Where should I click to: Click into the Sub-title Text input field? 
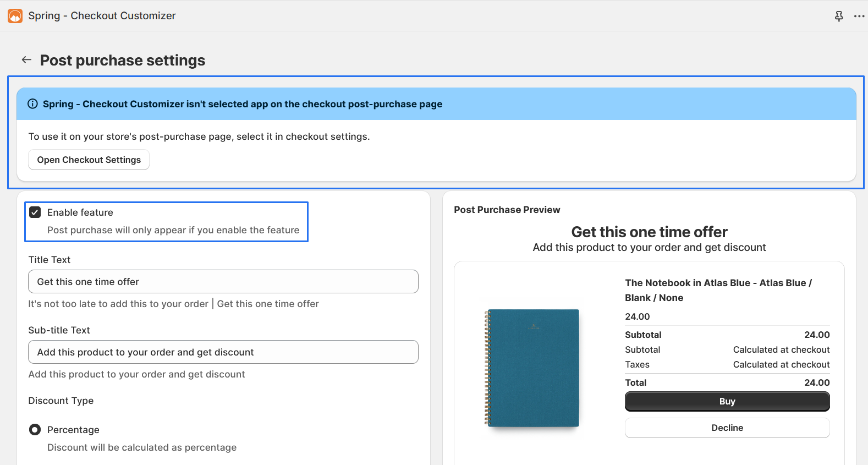coord(223,352)
